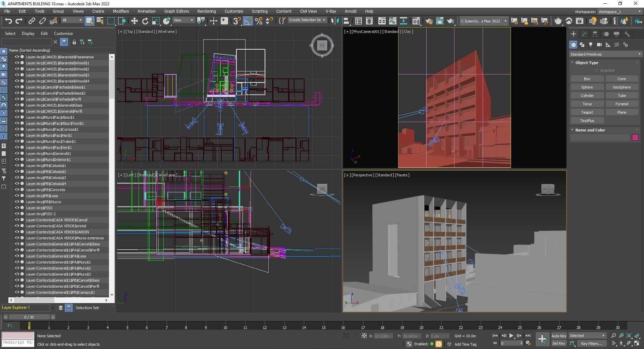Click the time slider 0 / 30 handle

pos(29,317)
